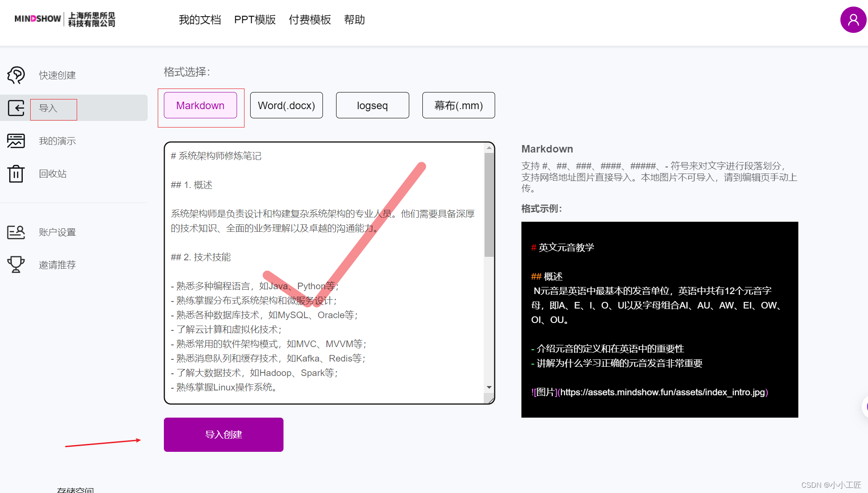Click the textarea scroll-up arrow
The image size is (868, 493).
(x=489, y=149)
